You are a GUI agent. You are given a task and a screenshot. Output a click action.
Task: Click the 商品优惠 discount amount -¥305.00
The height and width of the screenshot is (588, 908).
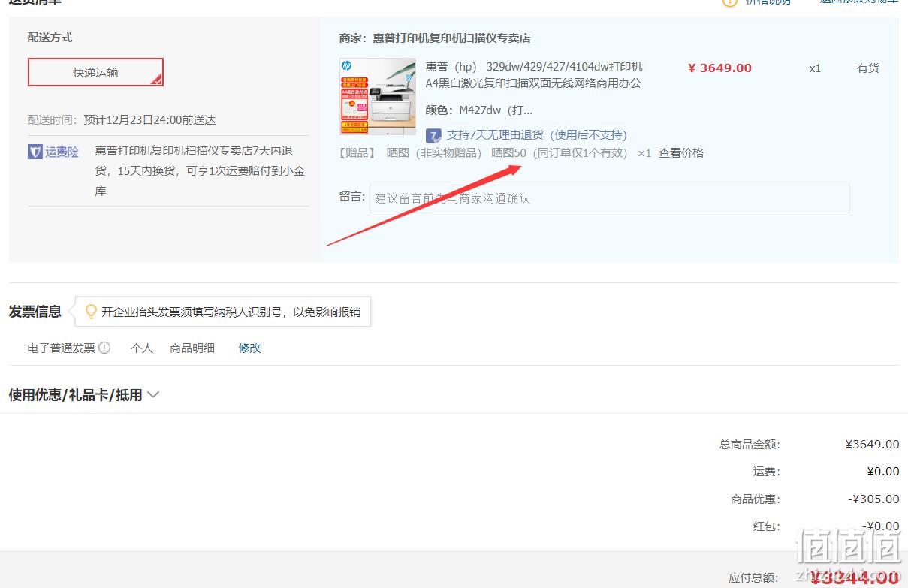coord(873,499)
